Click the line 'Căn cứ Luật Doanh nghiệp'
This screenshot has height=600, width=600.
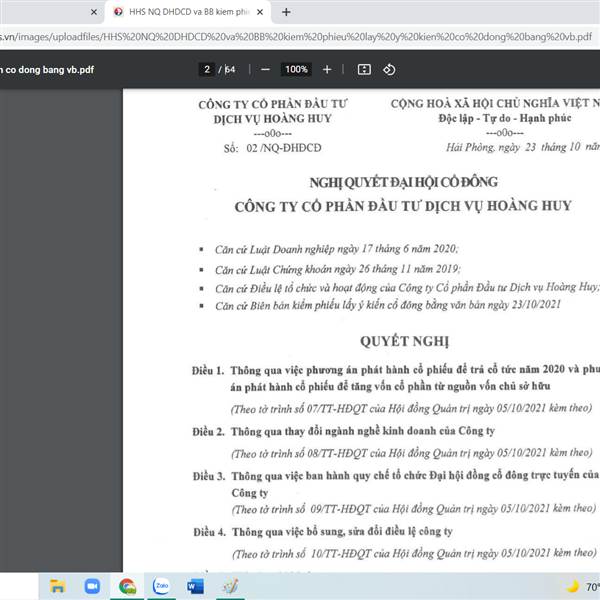point(336,249)
